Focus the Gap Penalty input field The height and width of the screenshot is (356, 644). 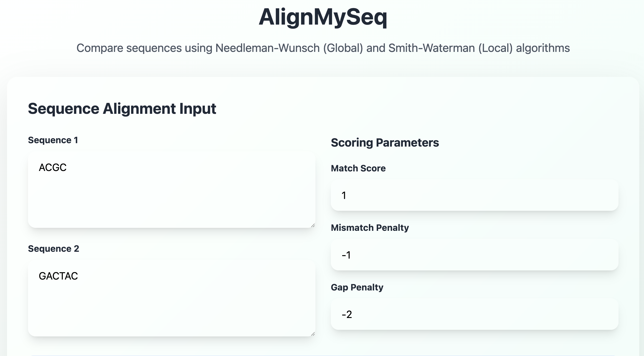pos(474,314)
